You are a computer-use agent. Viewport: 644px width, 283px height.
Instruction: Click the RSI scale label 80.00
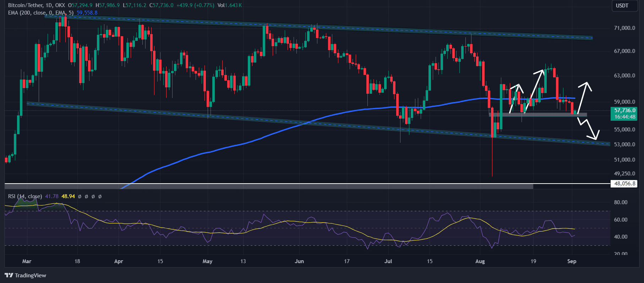[x=621, y=202]
